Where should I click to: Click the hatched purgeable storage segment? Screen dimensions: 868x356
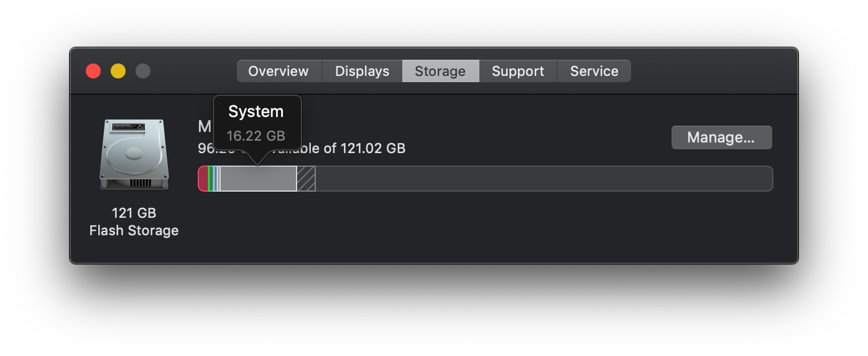click(x=307, y=179)
